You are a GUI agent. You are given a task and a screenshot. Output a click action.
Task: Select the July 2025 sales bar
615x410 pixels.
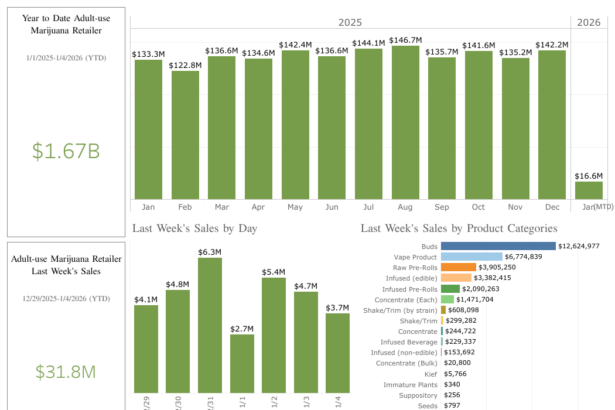click(368, 122)
